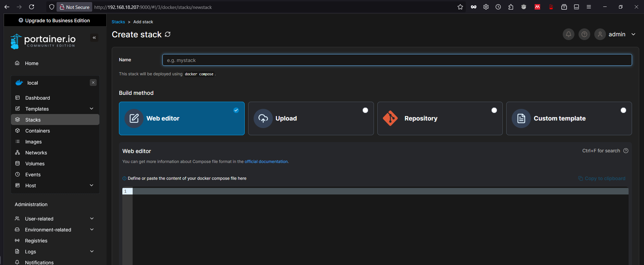Reload the page with browser refresh button

click(x=32, y=7)
